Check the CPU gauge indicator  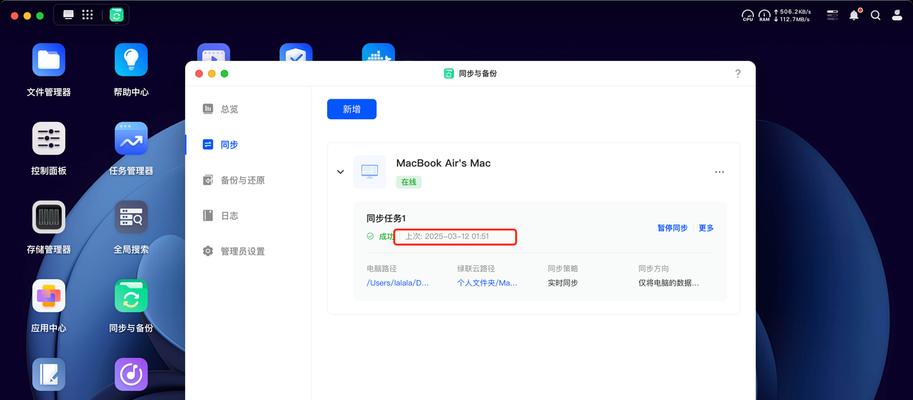(748, 15)
